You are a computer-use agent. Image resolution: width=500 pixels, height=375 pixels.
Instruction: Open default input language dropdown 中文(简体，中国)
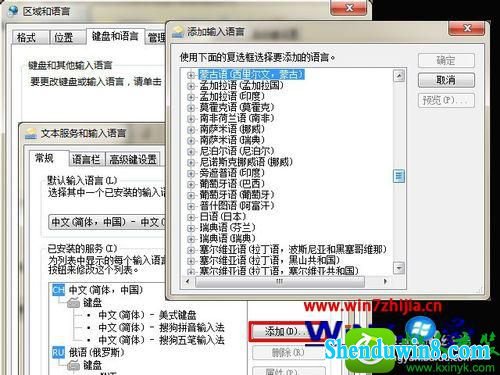[107, 222]
